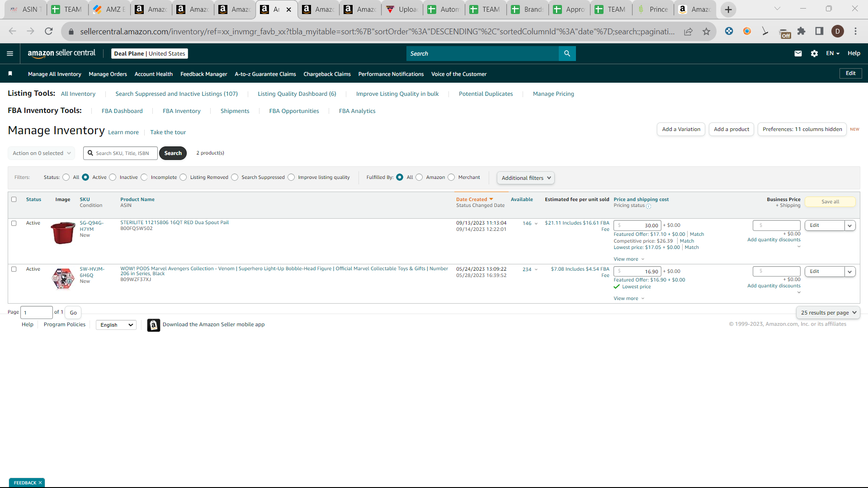The image size is (868, 488).
Task: Open the messages envelope icon
Action: [798, 53]
